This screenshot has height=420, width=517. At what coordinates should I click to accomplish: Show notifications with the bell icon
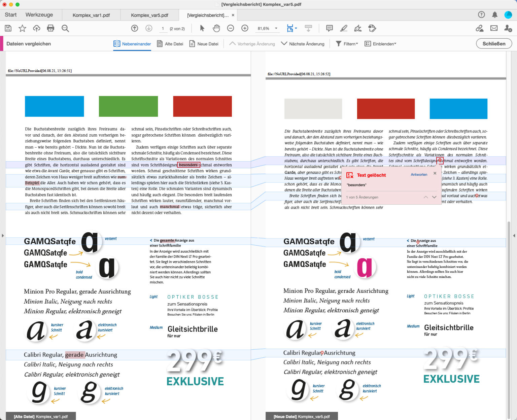click(495, 15)
